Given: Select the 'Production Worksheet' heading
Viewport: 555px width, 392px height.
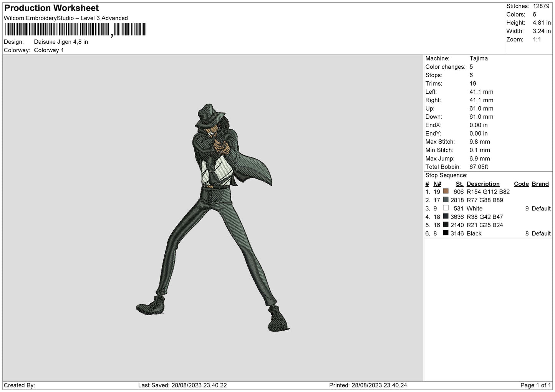Looking at the screenshot, I should (x=51, y=8).
